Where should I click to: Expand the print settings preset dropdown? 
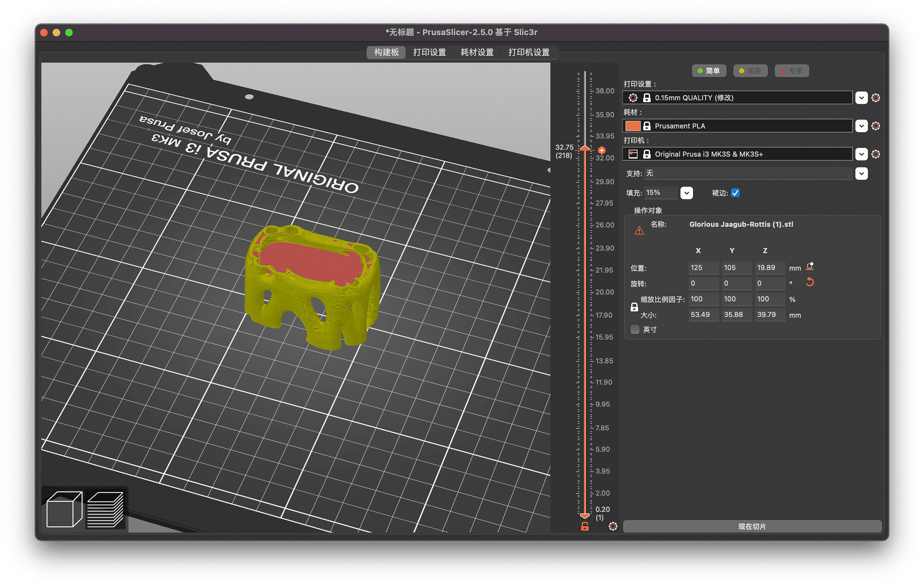tap(861, 98)
